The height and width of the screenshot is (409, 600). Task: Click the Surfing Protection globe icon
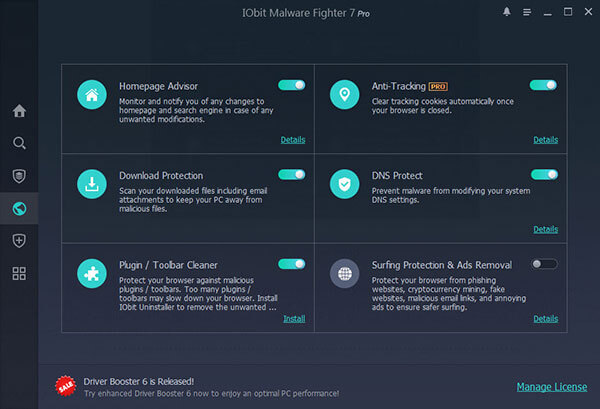[344, 274]
